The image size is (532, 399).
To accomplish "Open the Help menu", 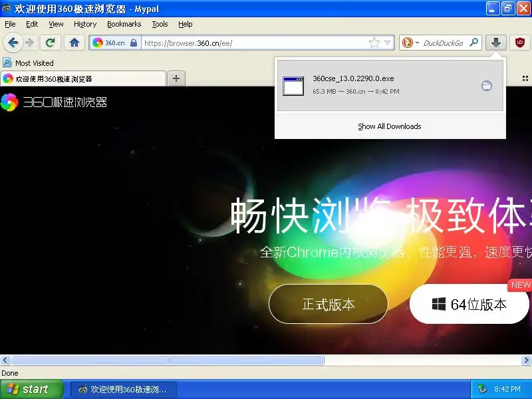I will [x=186, y=24].
